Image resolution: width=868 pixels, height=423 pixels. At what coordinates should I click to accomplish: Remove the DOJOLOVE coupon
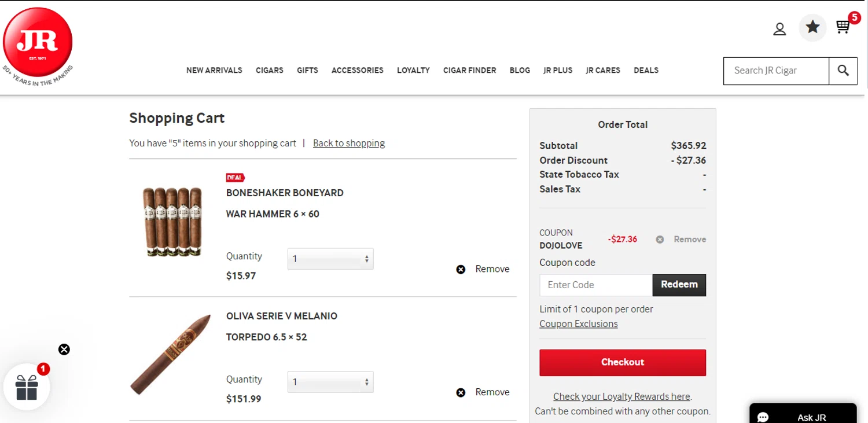pyautogui.click(x=681, y=239)
